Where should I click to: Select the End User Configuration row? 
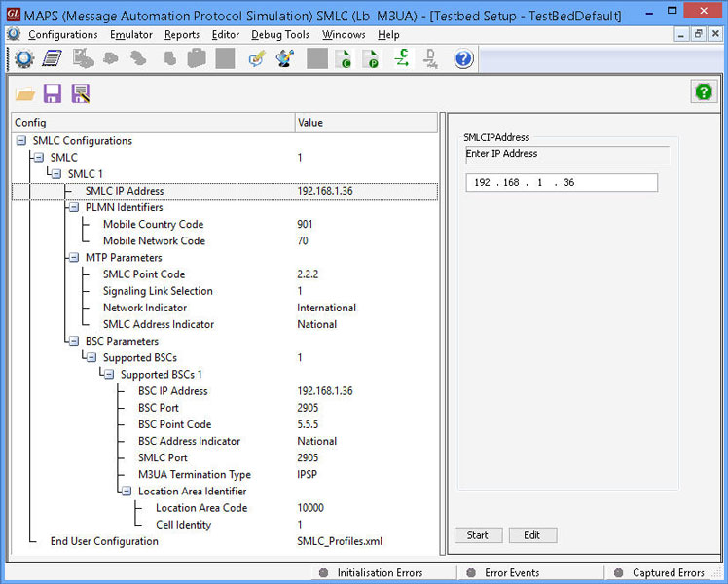pyautogui.click(x=225, y=541)
